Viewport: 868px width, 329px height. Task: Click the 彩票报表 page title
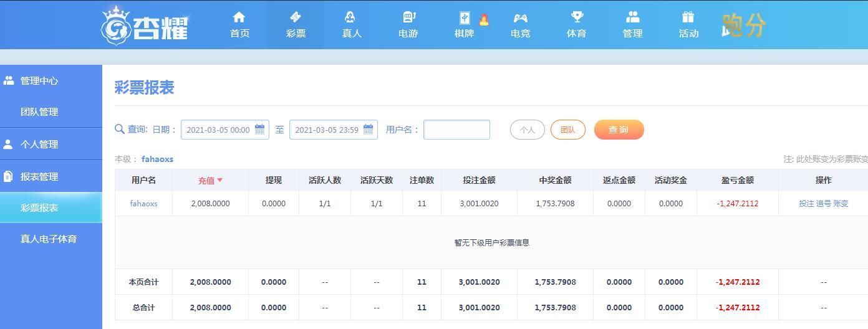click(x=144, y=88)
